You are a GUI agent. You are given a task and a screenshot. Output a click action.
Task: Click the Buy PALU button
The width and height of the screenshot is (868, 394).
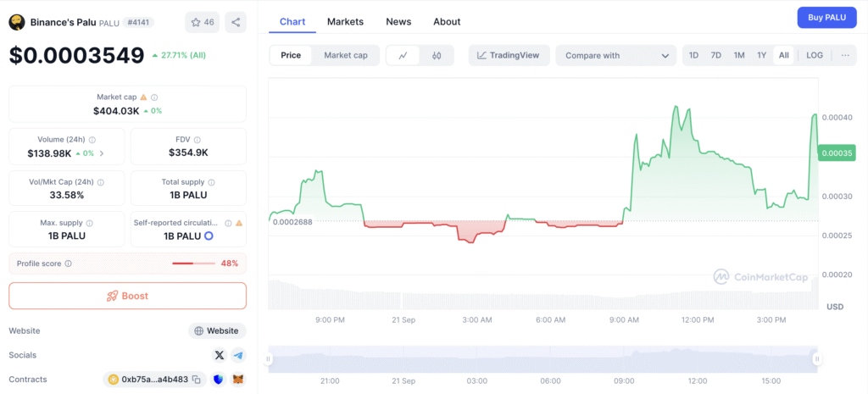click(x=826, y=18)
